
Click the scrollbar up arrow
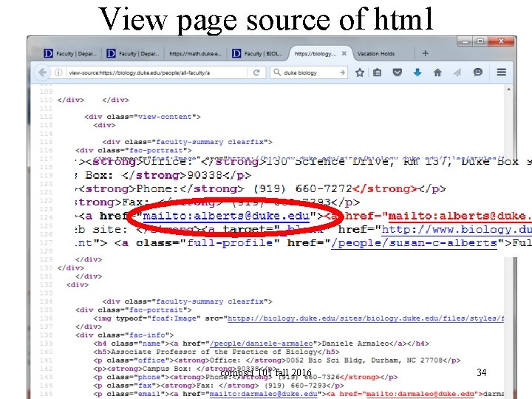point(508,89)
